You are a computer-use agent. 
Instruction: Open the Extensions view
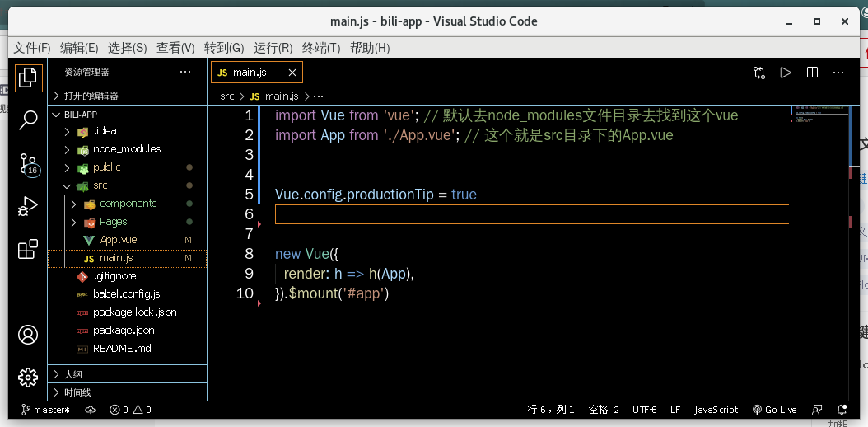tap(28, 249)
